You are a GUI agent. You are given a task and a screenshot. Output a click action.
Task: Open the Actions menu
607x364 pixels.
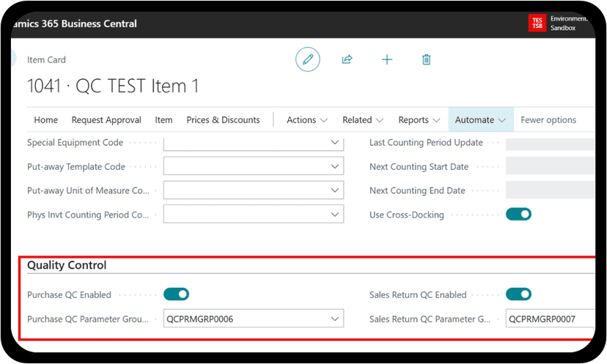click(x=306, y=120)
